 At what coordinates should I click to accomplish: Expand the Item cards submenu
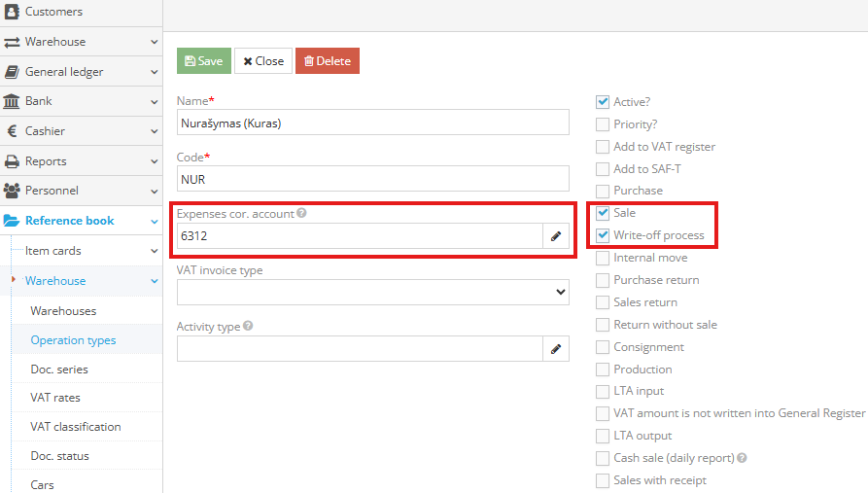pyautogui.click(x=86, y=251)
